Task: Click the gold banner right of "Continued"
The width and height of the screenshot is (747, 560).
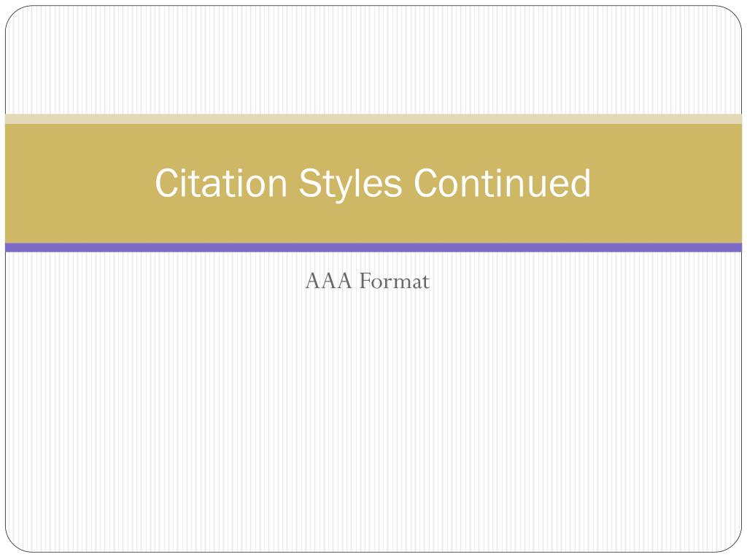Action: pyautogui.click(x=667, y=183)
